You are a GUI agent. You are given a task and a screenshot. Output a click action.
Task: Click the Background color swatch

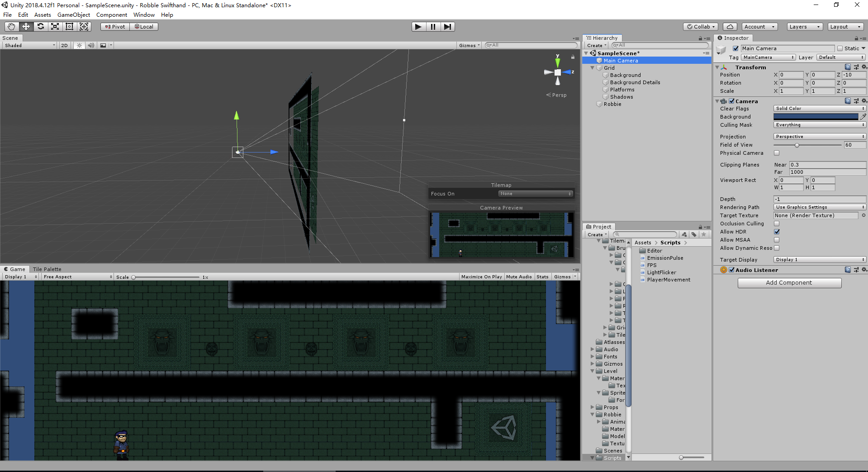(x=816, y=117)
